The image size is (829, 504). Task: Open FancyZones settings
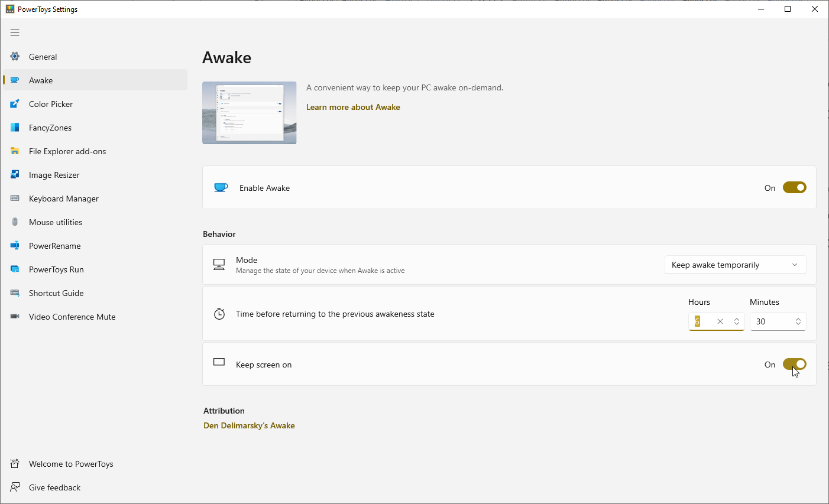click(x=95, y=128)
